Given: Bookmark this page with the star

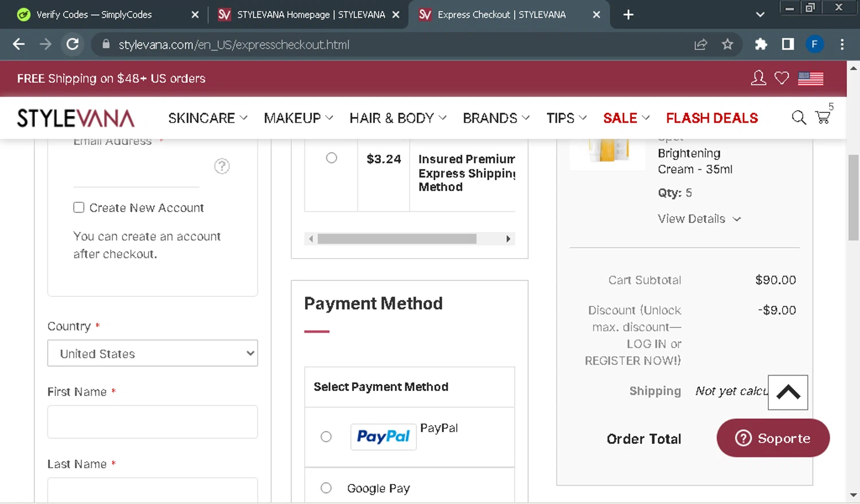Looking at the screenshot, I should click(x=728, y=44).
